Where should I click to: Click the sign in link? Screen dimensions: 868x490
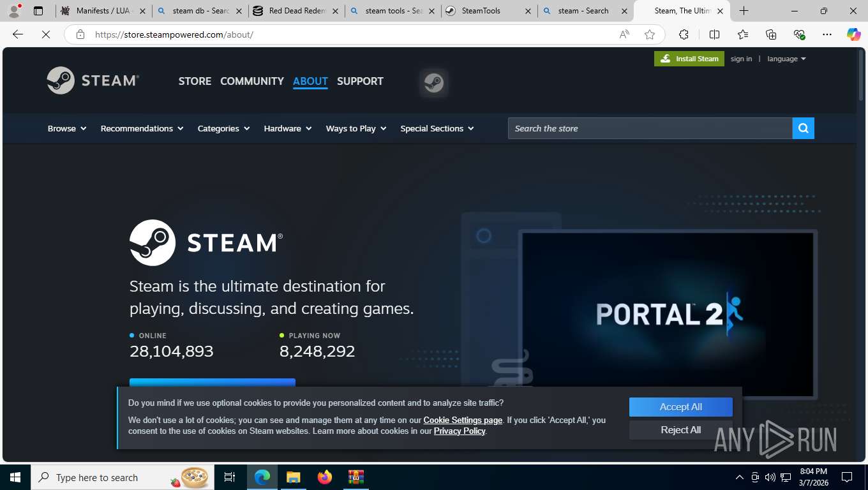pyautogui.click(x=741, y=59)
